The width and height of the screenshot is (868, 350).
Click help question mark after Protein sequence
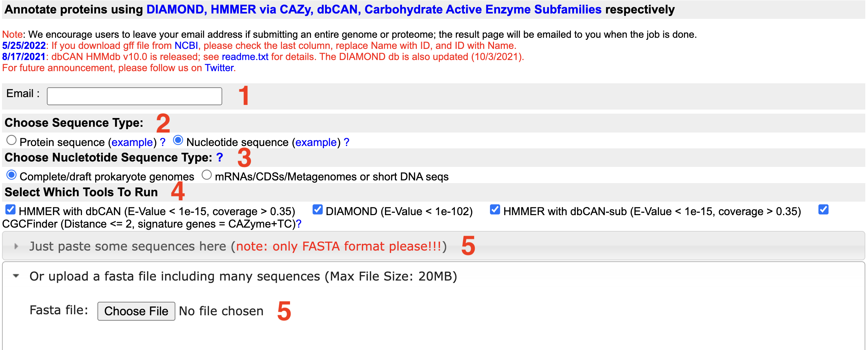pyautogui.click(x=163, y=142)
